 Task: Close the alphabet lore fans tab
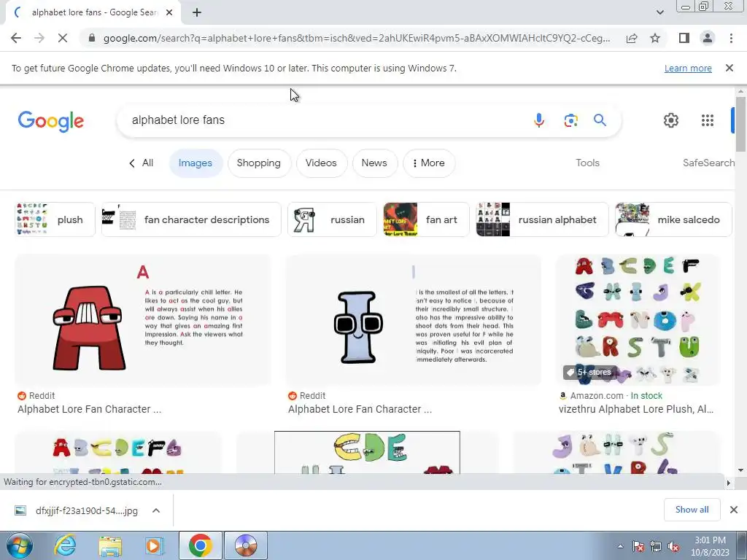[x=169, y=12]
